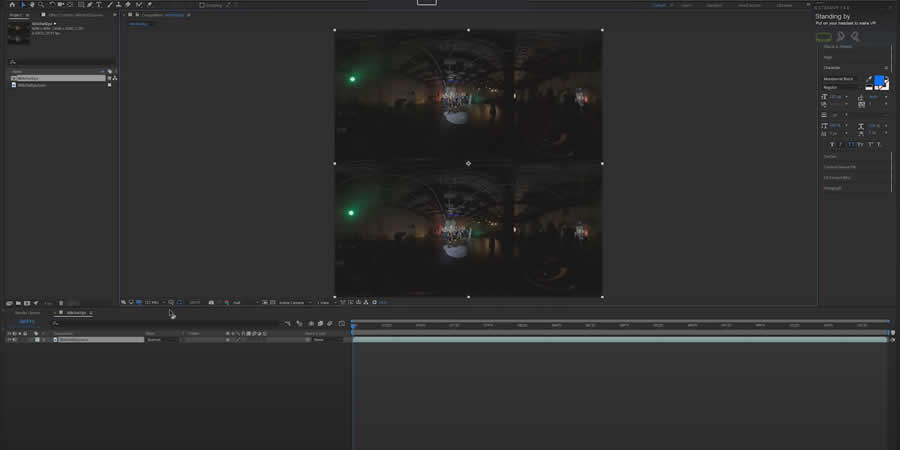The image size is (900, 450).
Task: Click the Home icon in toolbar
Action: 11,5
